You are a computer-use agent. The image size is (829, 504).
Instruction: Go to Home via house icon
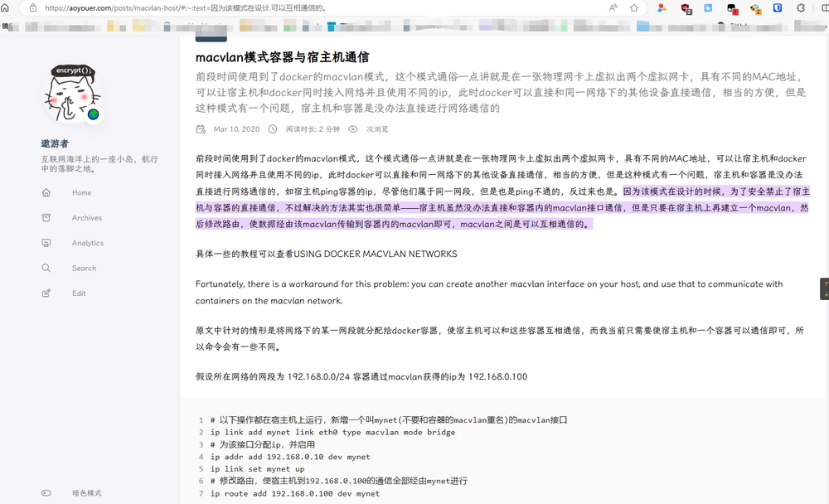(x=46, y=192)
